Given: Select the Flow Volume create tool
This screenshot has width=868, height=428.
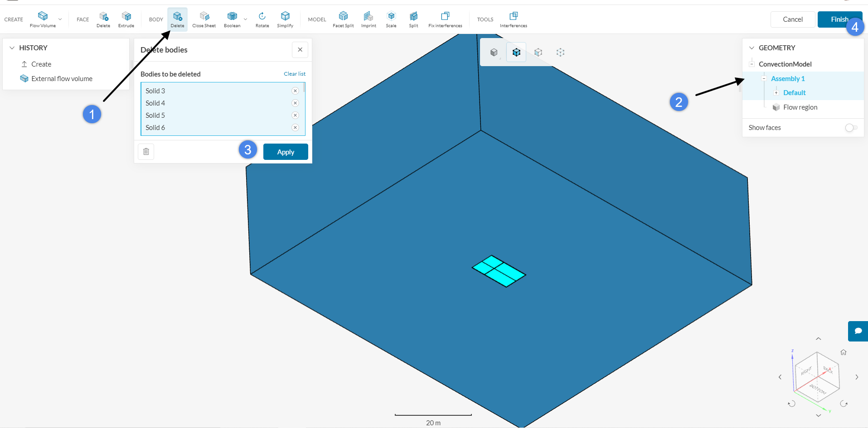Looking at the screenshot, I should click(43, 19).
